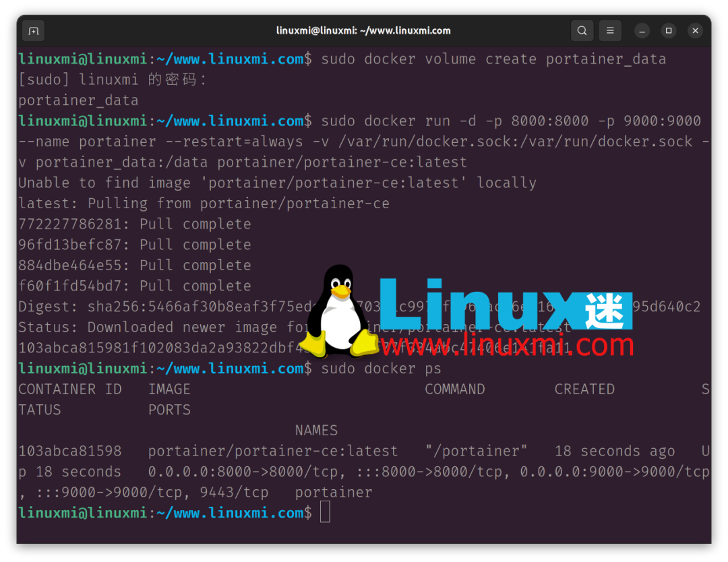Click 'portainer/portainer-ce:latest' in docker ps row

point(273,451)
